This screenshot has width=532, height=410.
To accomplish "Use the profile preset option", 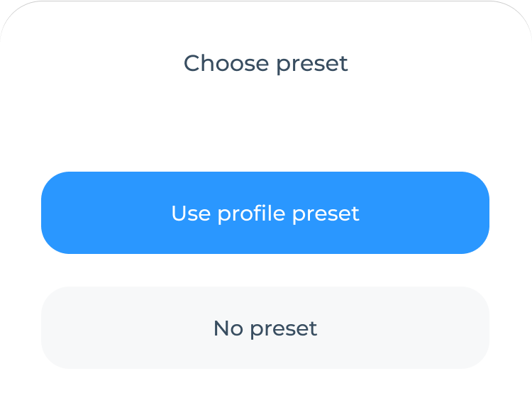I will point(265,213).
